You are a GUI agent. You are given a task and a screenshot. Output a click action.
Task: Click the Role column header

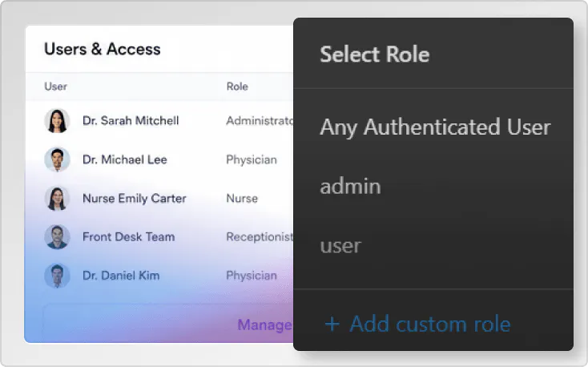pos(237,87)
